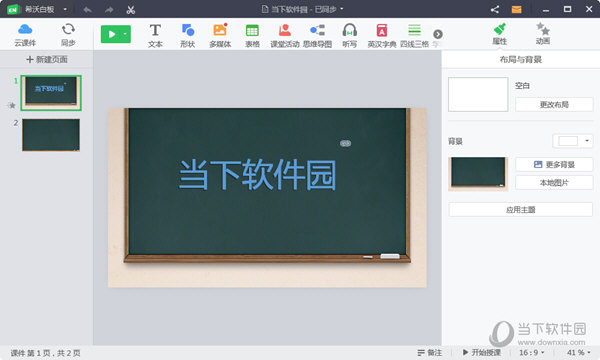Click the star icon beside slide 1
Image resolution: width=600 pixels, height=360 pixels.
pos(12,105)
